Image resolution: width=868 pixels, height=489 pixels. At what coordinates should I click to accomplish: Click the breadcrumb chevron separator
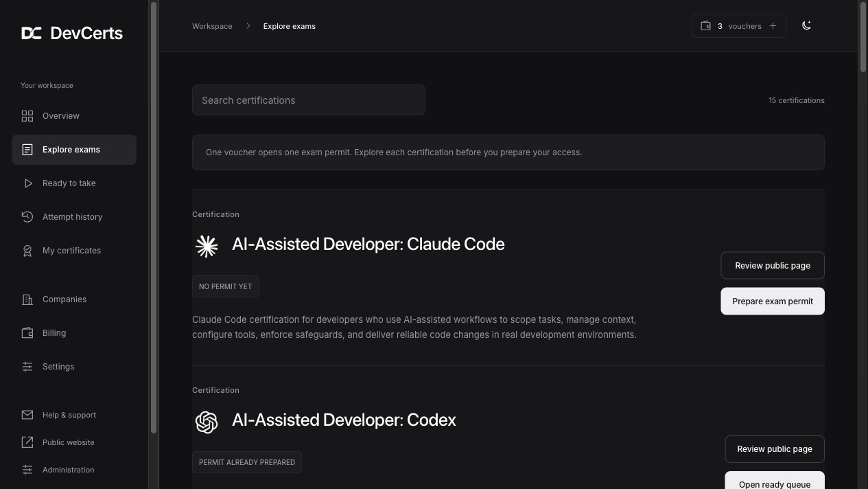248,26
